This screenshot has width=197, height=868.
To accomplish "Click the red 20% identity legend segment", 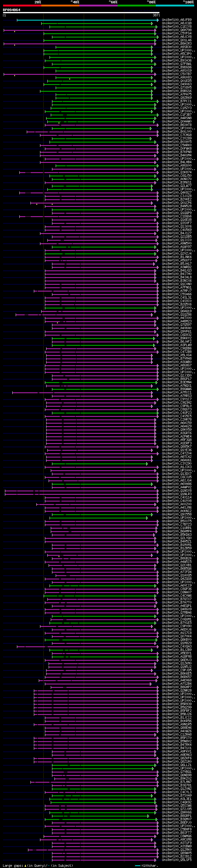I will click(x=22, y=6).
